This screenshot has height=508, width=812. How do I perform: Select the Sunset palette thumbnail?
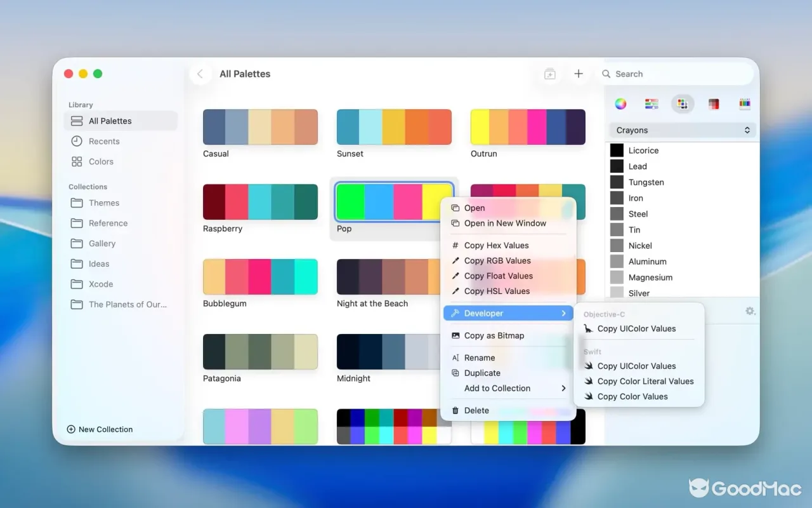394,127
